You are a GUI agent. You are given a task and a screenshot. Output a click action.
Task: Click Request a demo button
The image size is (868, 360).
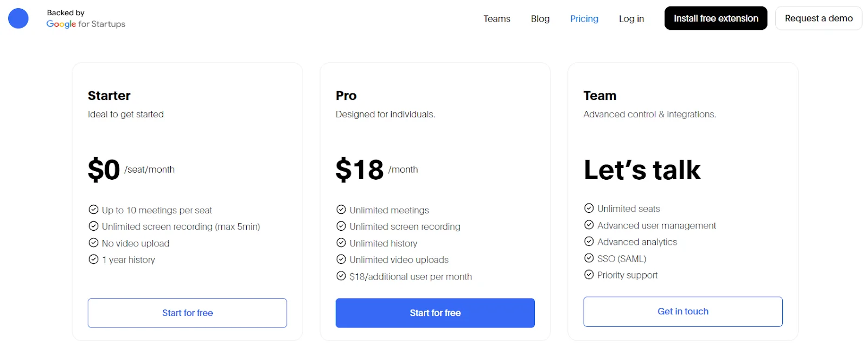coord(819,18)
